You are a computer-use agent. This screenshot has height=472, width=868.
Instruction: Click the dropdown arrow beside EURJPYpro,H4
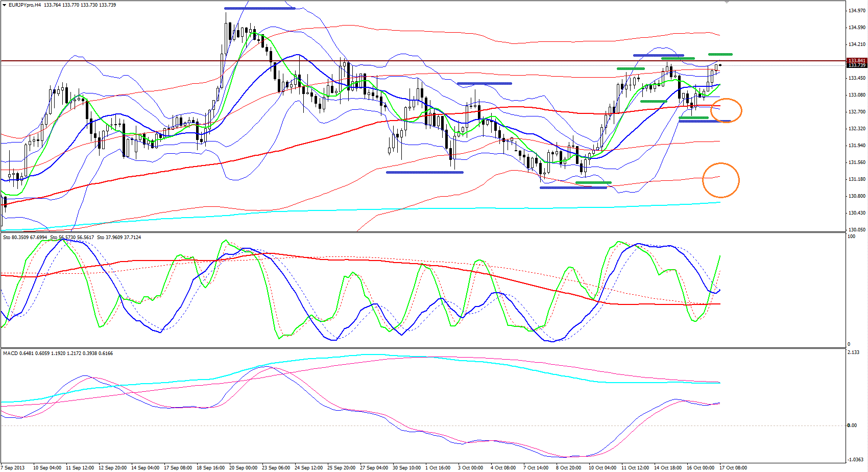click(x=5, y=5)
